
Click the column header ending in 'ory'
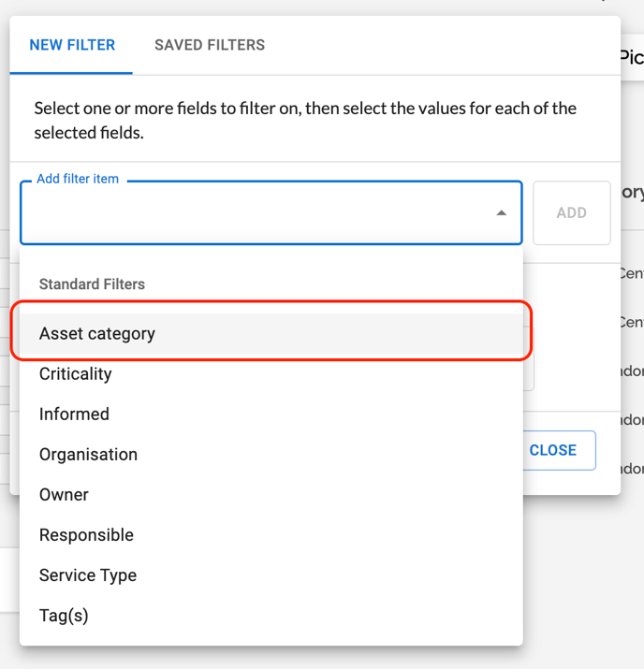tap(633, 193)
